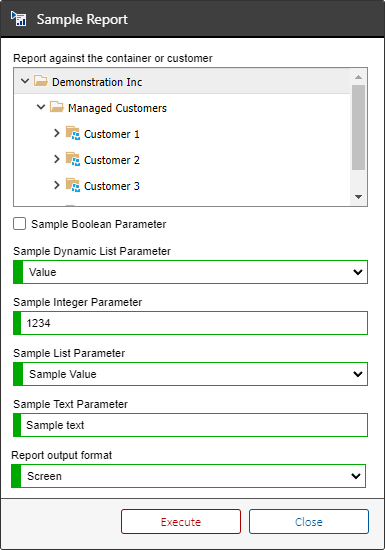
Task: Click the Sample Text Parameter field
Action: coord(190,425)
